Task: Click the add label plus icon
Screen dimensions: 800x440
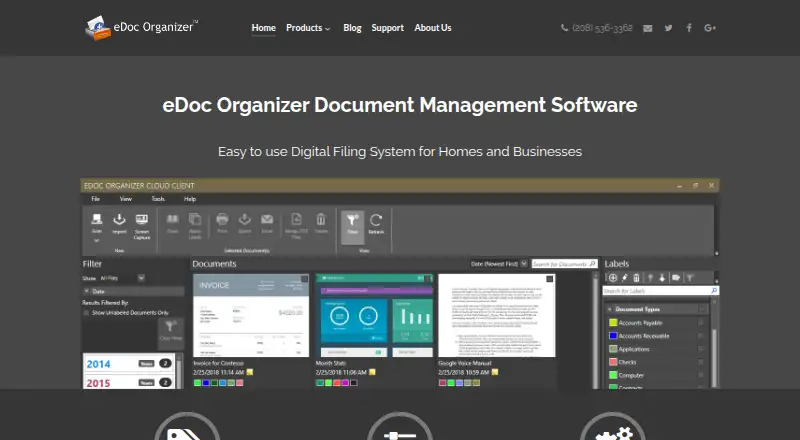Action: point(613,278)
